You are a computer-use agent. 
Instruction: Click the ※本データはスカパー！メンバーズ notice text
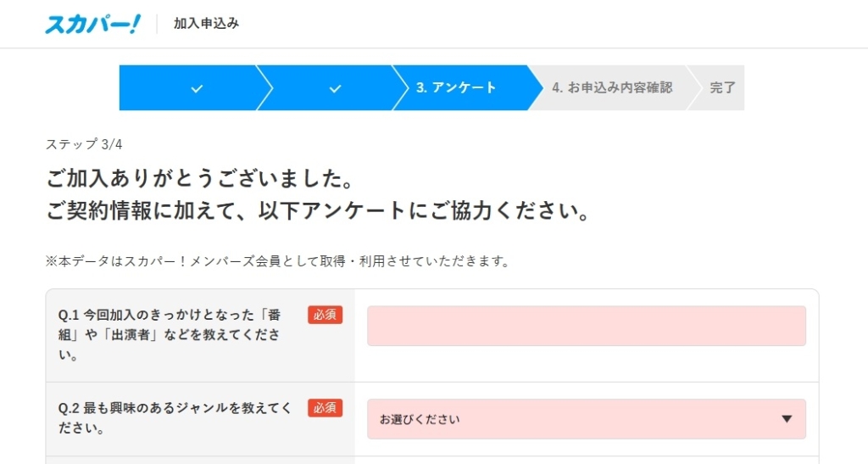click(x=277, y=260)
